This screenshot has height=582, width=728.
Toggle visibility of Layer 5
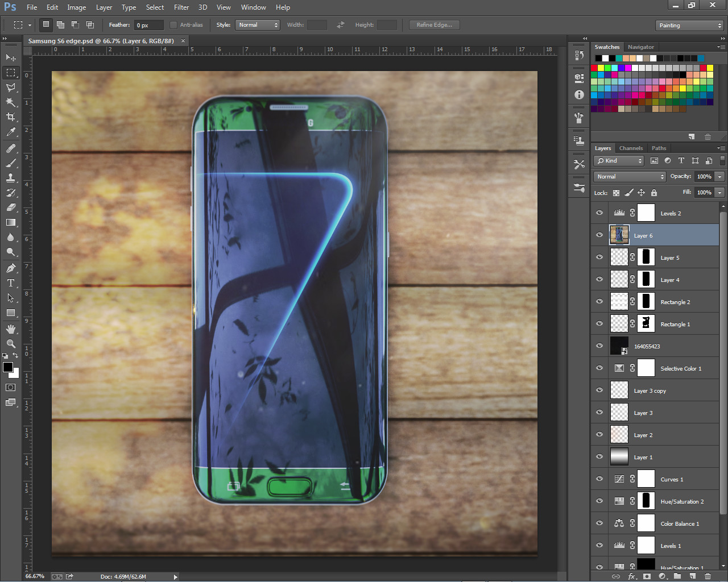599,257
